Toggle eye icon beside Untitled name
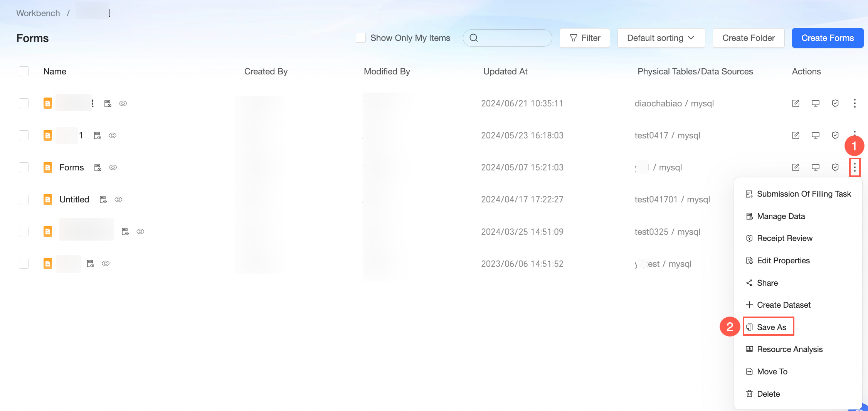 tap(118, 199)
